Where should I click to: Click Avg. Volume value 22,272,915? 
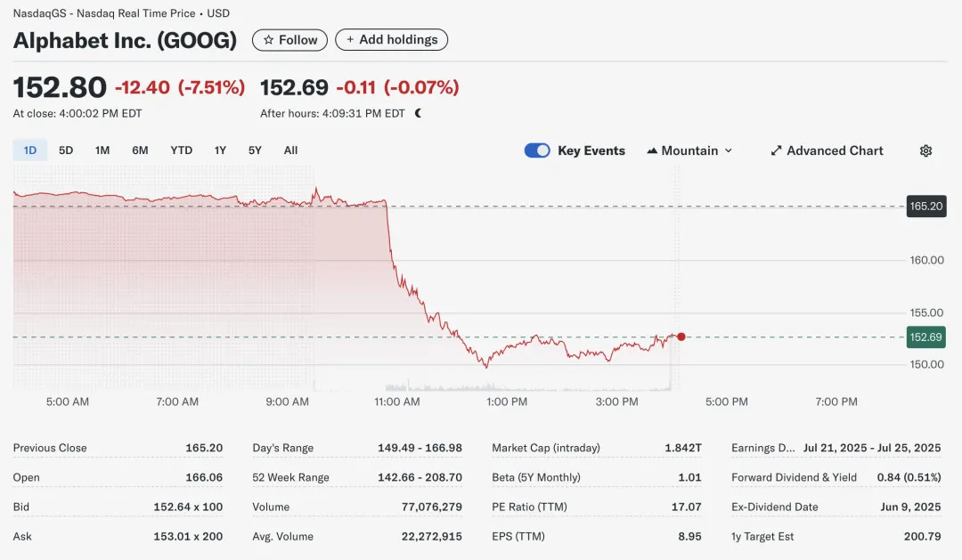pos(432,536)
